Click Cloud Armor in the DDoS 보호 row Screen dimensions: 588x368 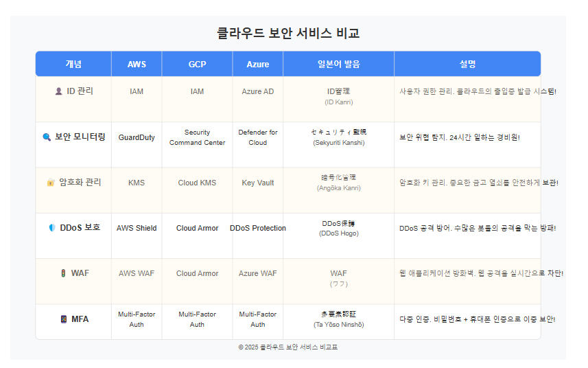197,228
